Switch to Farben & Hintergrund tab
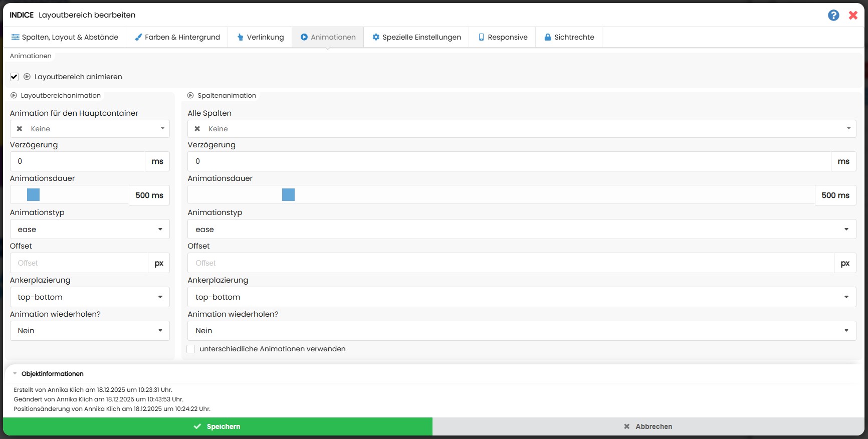Image resolution: width=868 pixels, height=439 pixels. point(177,37)
